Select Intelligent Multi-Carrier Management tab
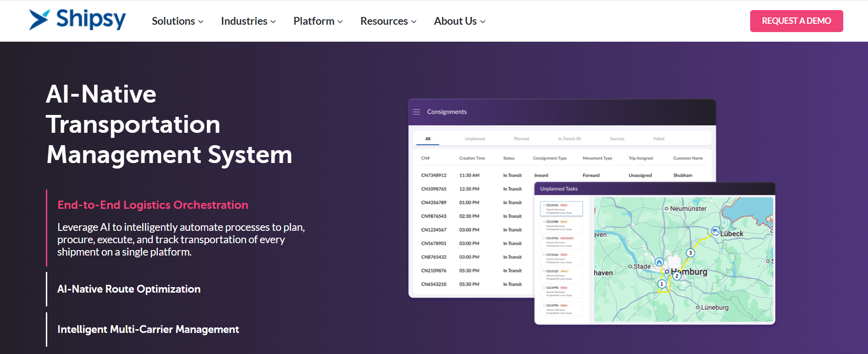This screenshot has width=868, height=354. coord(148,329)
